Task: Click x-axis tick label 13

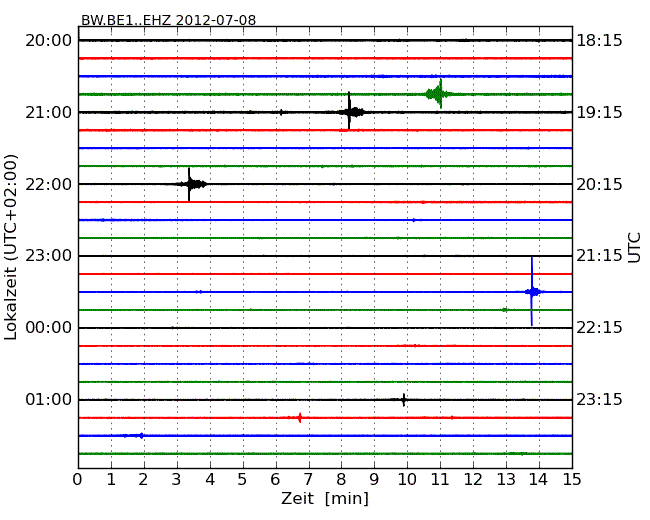Action: [x=506, y=479]
